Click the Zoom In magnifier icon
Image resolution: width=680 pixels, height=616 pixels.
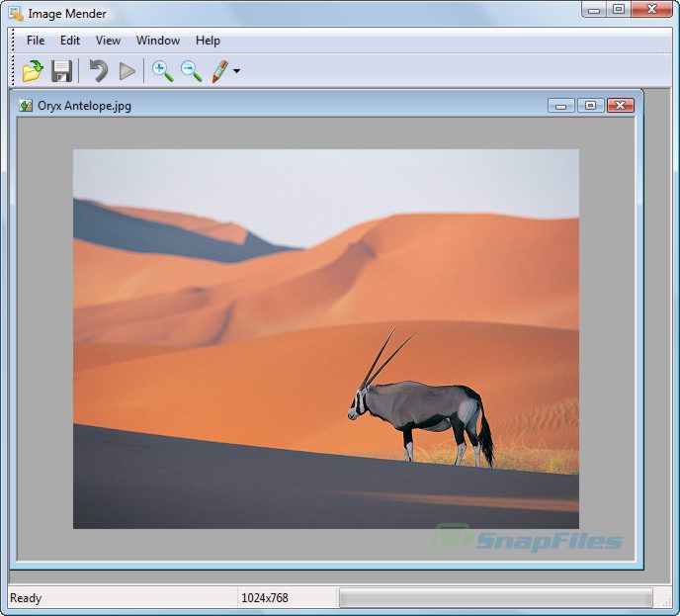click(x=162, y=71)
